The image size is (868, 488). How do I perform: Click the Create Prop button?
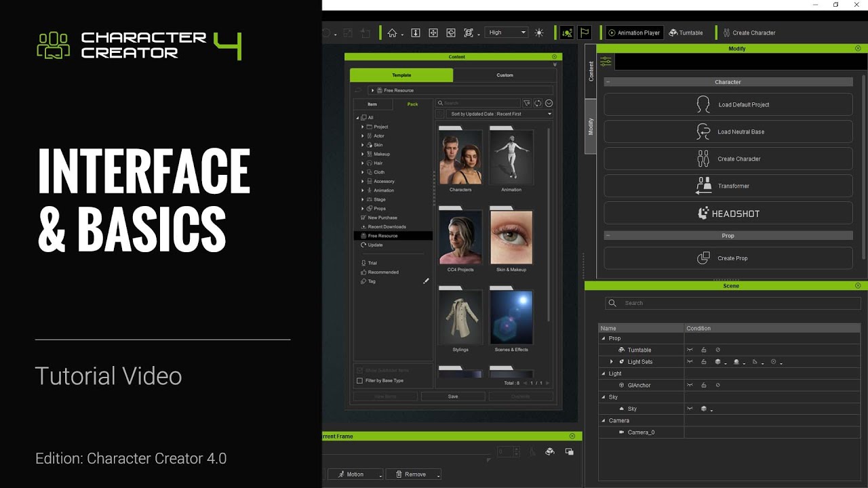click(x=728, y=258)
